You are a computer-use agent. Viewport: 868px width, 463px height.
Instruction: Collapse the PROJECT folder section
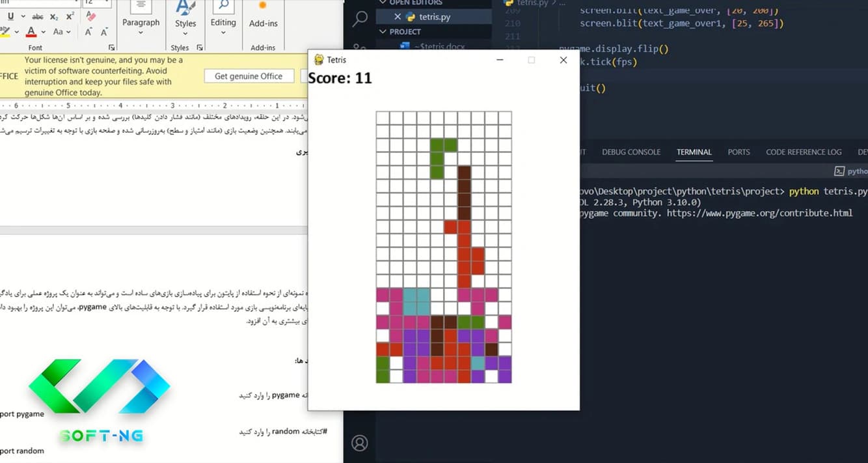click(x=433, y=31)
